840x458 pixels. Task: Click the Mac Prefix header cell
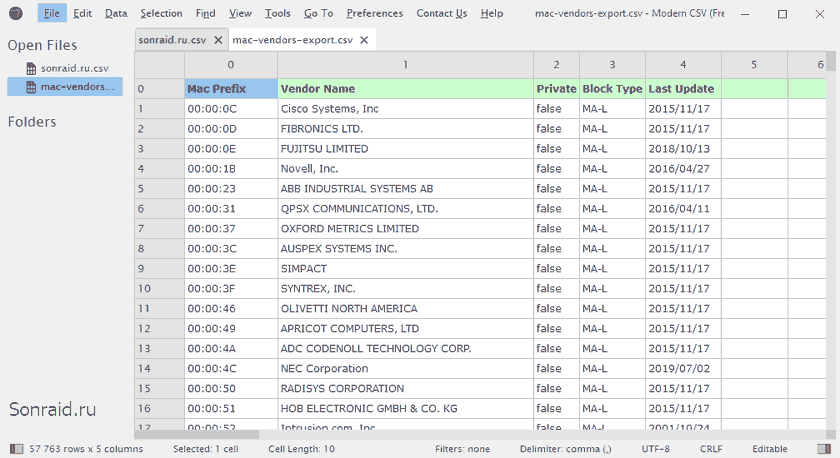coord(231,89)
